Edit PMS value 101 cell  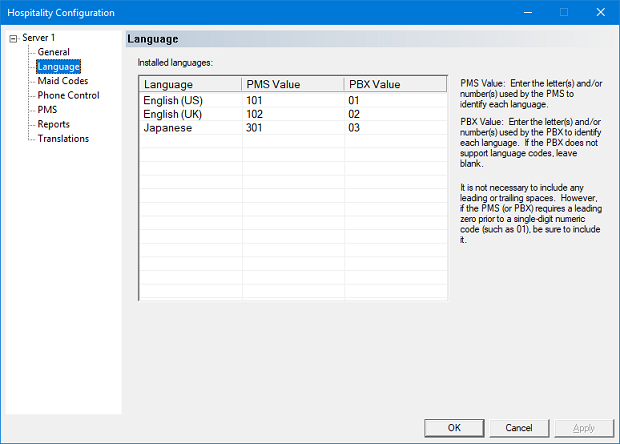tap(293, 100)
